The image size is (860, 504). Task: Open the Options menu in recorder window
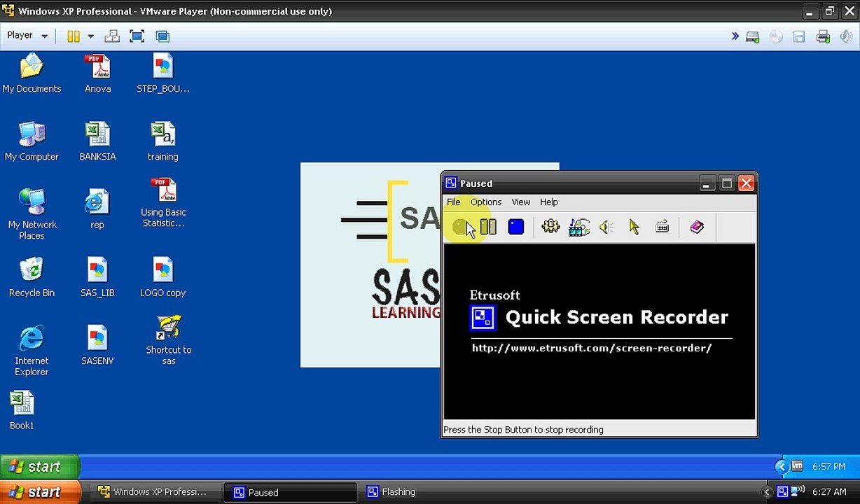[486, 202]
